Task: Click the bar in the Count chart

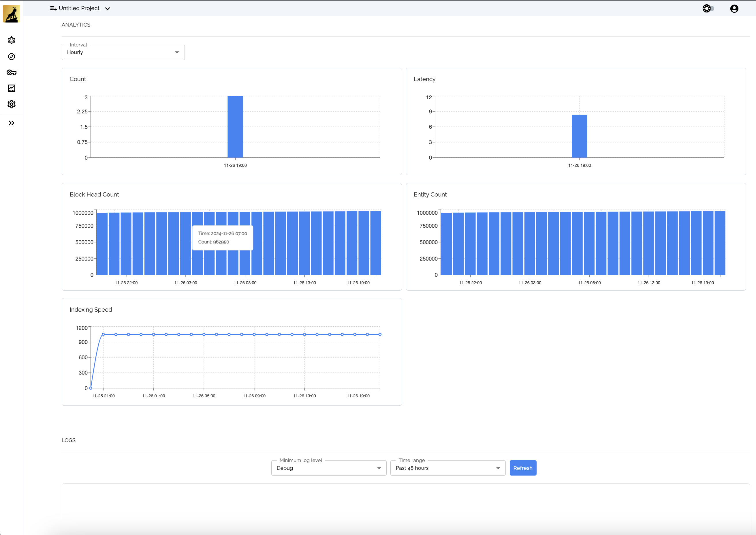Action: coord(235,127)
